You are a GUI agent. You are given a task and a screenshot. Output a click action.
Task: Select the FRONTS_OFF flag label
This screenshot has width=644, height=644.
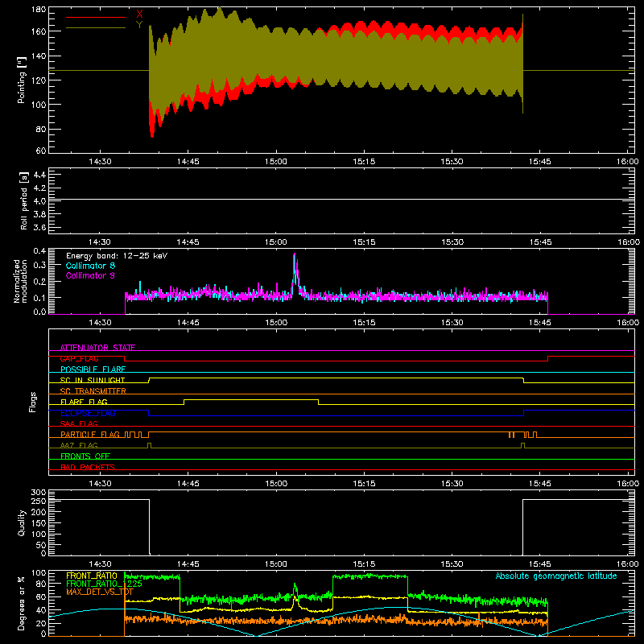point(85,456)
